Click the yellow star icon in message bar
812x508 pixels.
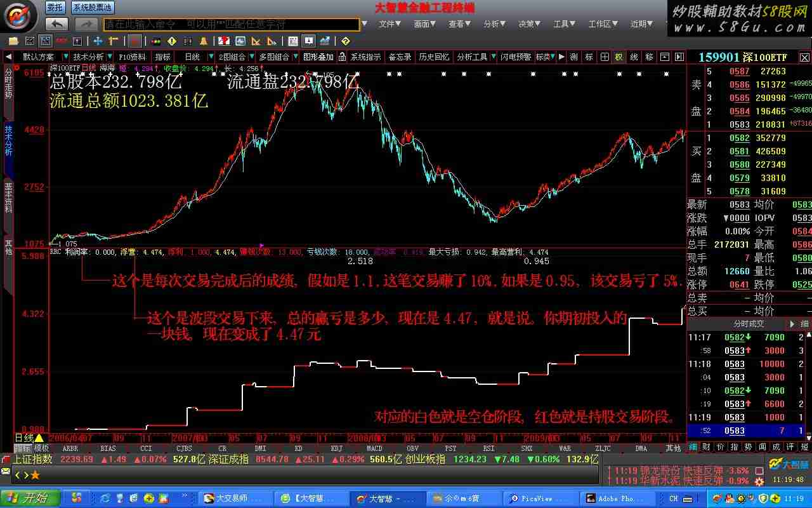click(x=35, y=474)
